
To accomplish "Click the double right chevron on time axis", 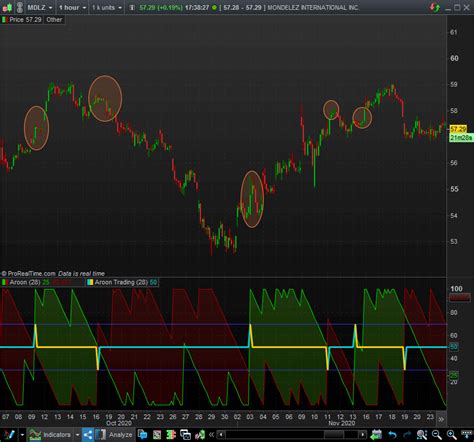I will [441, 419].
